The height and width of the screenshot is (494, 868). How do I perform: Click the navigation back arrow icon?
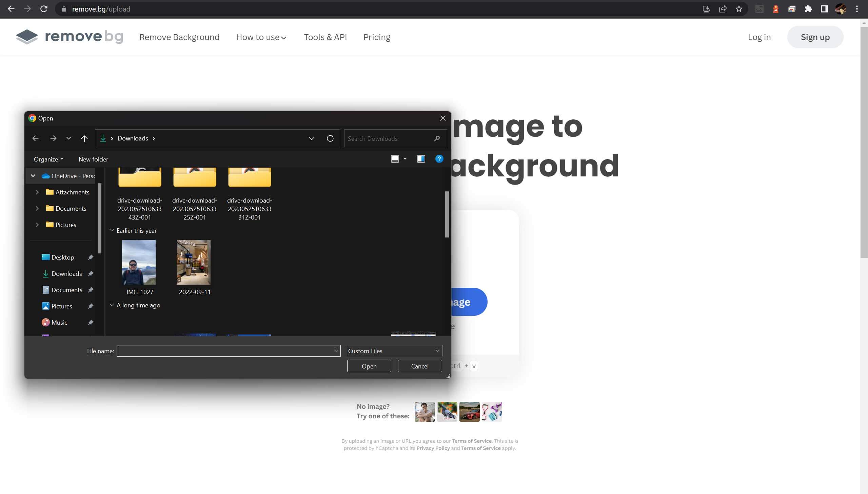point(36,138)
